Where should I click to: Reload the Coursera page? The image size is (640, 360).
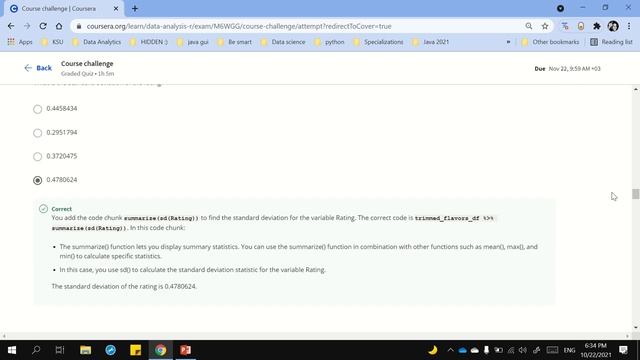(43, 26)
